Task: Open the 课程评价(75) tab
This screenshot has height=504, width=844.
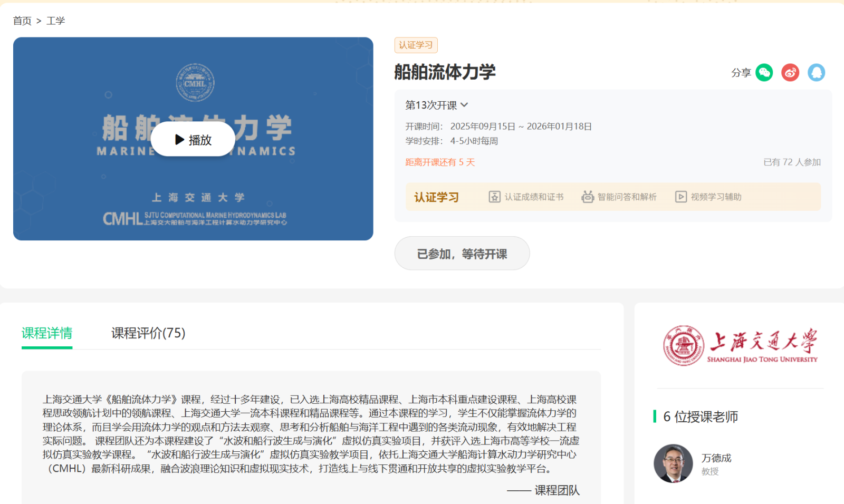Action: coord(148,333)
